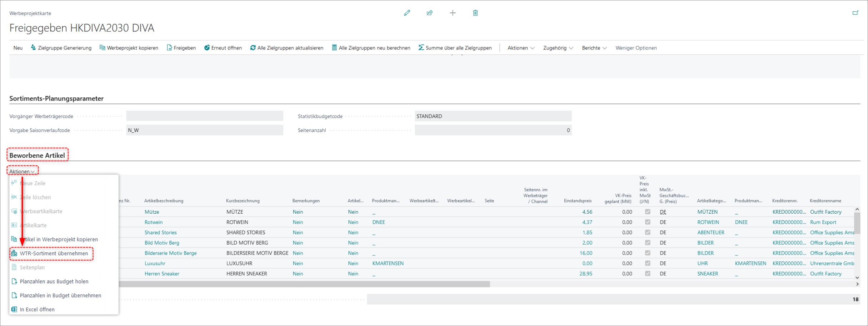Select In Excel öffnen

coord(64,309)
